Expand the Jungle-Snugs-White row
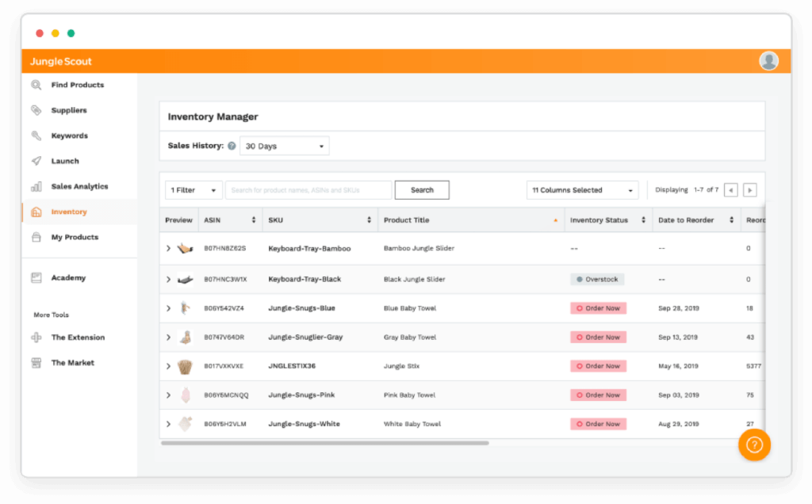The image size is (812, 504). (x=168, y=424)
